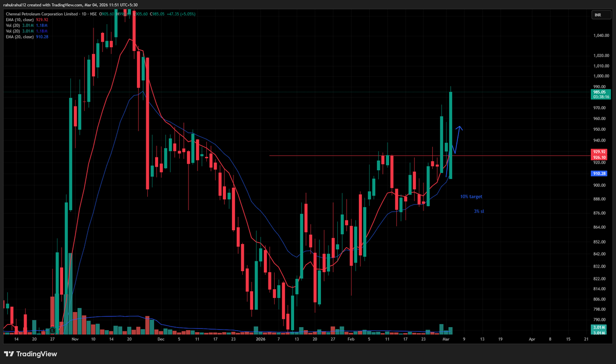Click the 900.00 price scale label
616x364 pixels.
(x=600, y=185)
